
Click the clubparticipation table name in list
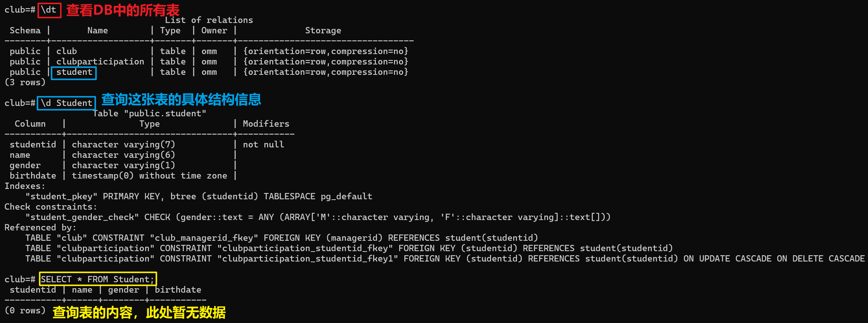(100, 62)
